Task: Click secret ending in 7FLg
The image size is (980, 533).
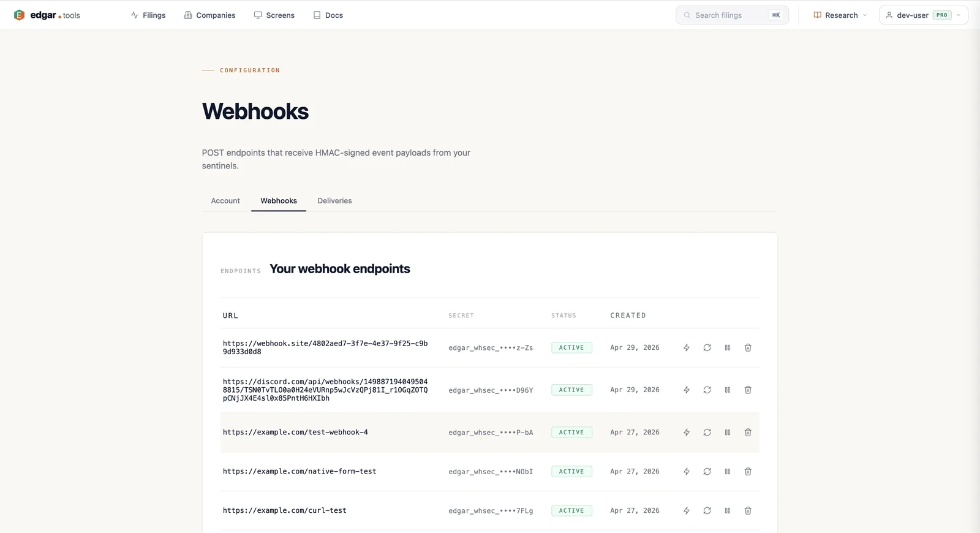Action: 491,511
